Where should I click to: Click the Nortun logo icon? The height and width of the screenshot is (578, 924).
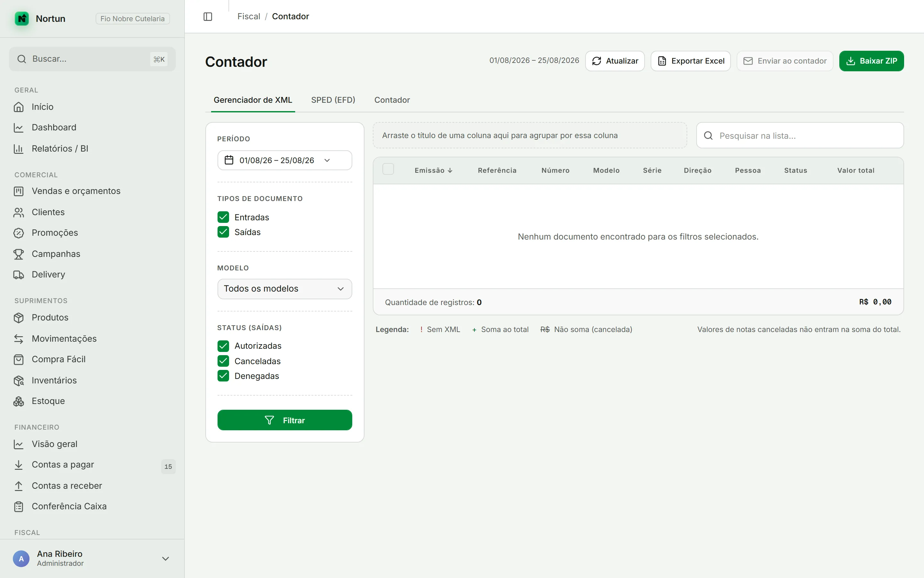[22, 18]
